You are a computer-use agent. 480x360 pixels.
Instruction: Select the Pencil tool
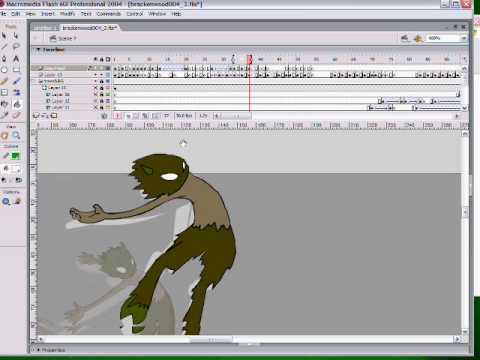(4, 81)
